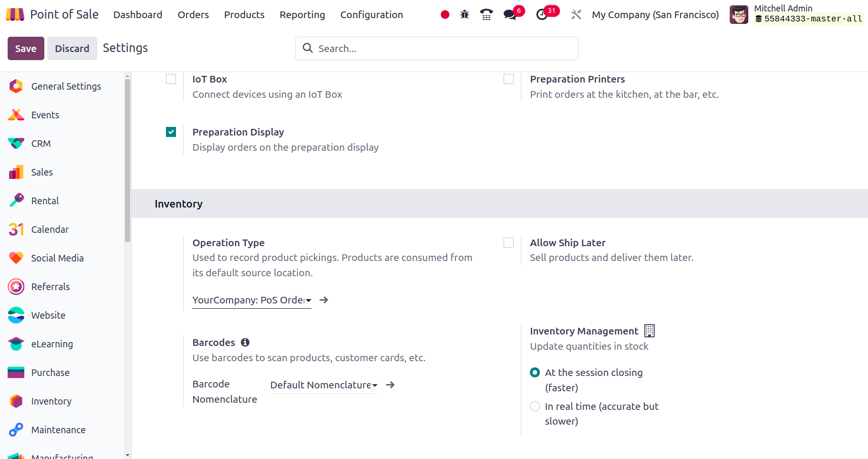
Task: Open the bug debug tools icon
Action: pos(465,15)
